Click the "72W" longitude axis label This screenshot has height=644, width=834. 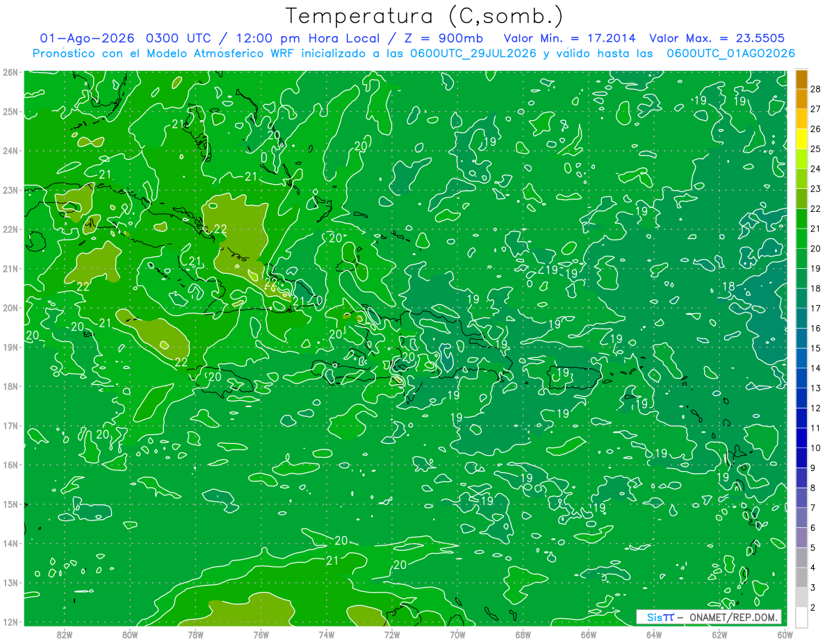[x=392, y=634]
